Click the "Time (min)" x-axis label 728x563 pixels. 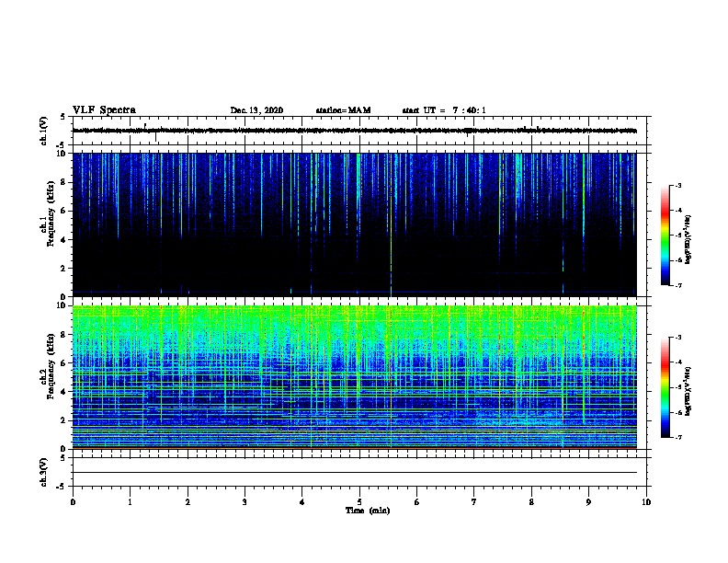point(368,511)
